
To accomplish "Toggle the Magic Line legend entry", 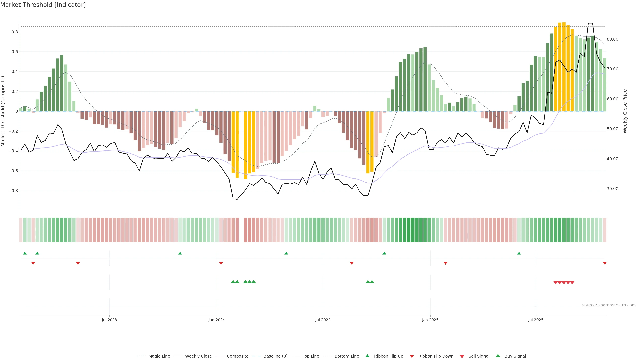I will pos(159,356).
